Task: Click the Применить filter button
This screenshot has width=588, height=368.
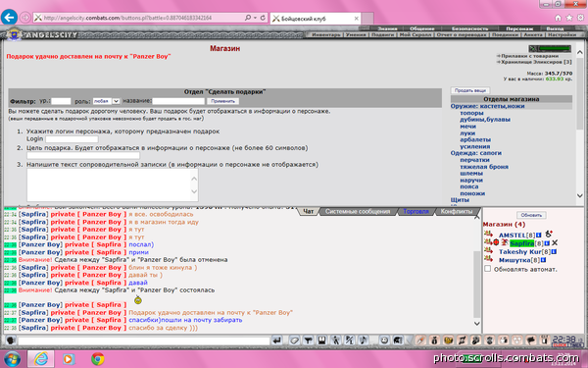Action: click(222, 101)
